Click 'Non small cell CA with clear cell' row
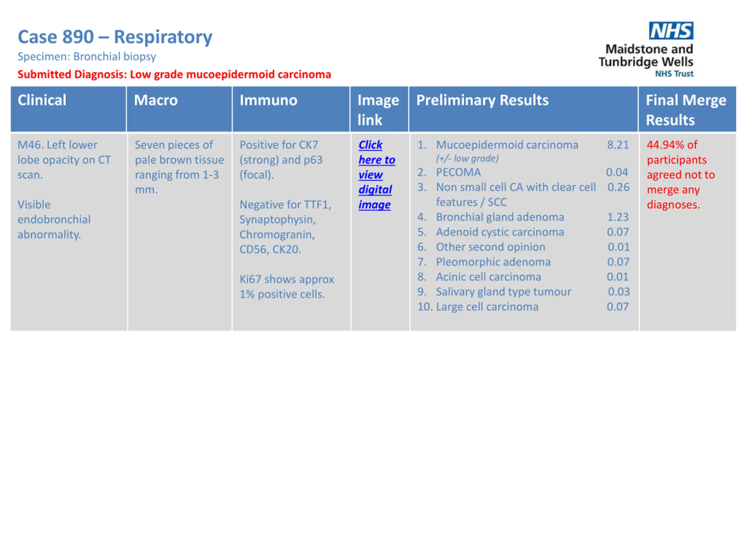The width and height of the screenshot is (747, 560). (x=523, y=195)
